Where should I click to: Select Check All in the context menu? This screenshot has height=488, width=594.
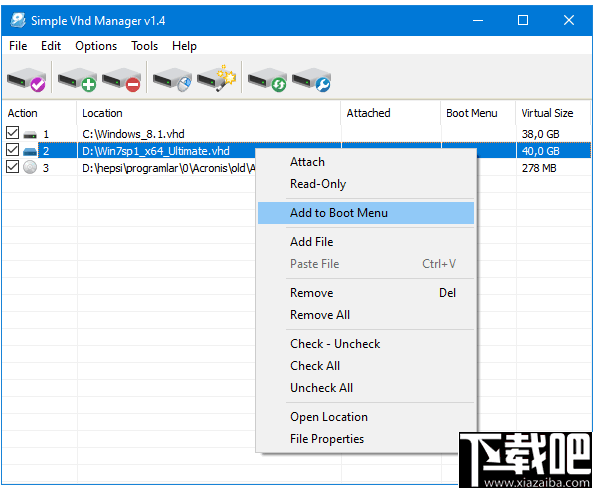366,366
